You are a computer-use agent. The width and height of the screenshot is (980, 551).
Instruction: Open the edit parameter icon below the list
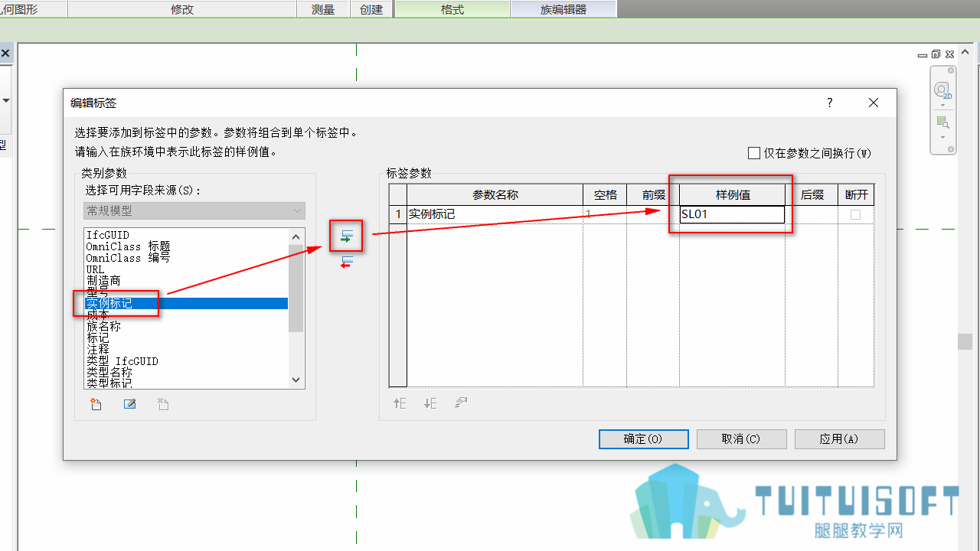coord(129,404)
